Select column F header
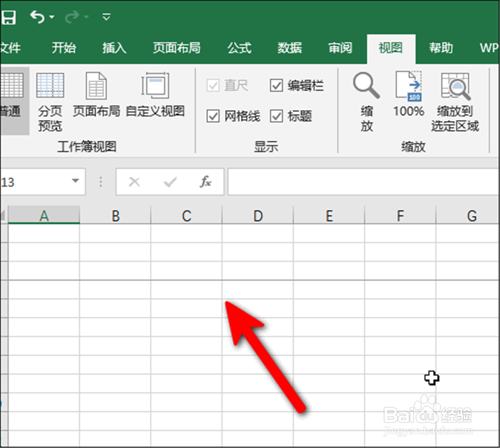This screenshot has width=500, height=448. pos(400,215)
